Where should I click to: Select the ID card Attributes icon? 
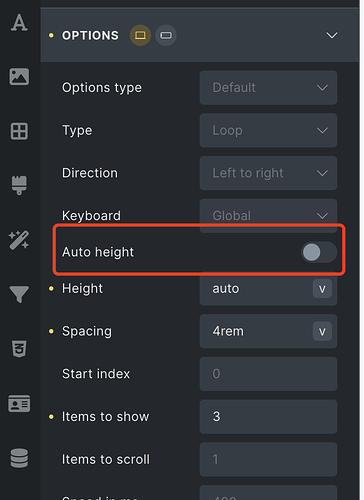click(x=19, y=404)
